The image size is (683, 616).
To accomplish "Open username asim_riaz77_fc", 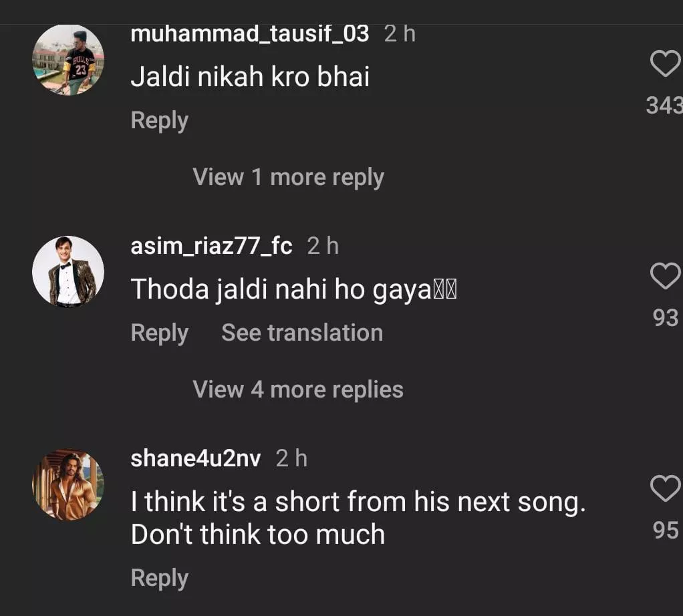I will tap(211, 246).
